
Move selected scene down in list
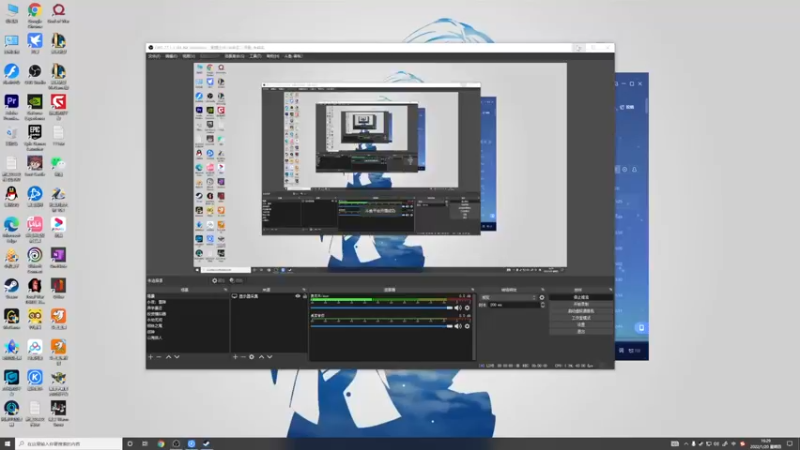pyautogui.click(x=177, y=357)
